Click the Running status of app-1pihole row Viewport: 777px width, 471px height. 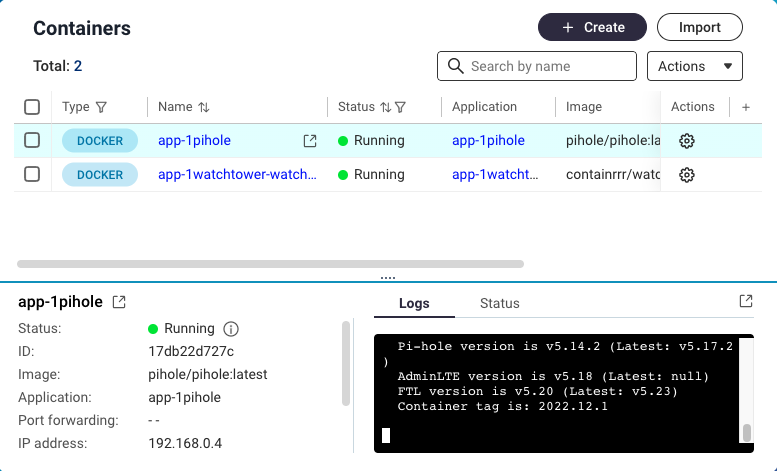pyautogui.click(x=371, y=141)
